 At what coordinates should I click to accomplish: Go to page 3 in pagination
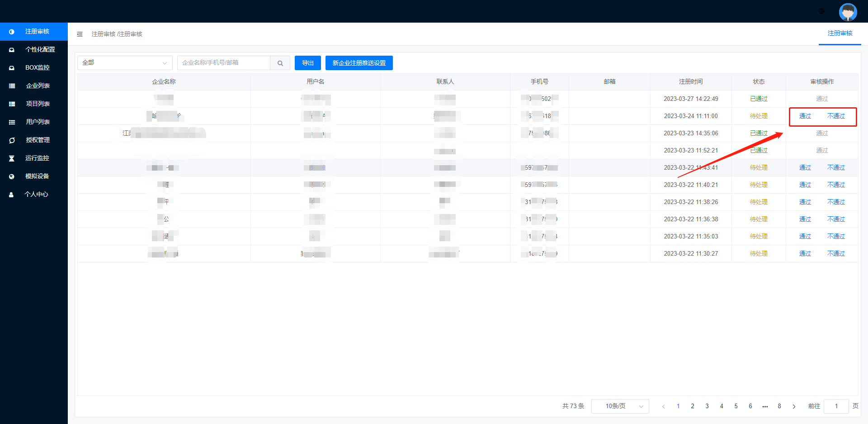[707, 406]
